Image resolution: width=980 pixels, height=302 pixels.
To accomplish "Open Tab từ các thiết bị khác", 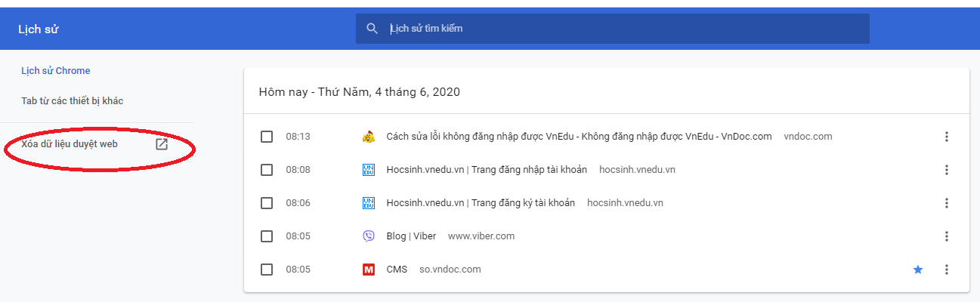I will [x=72, y=101].
